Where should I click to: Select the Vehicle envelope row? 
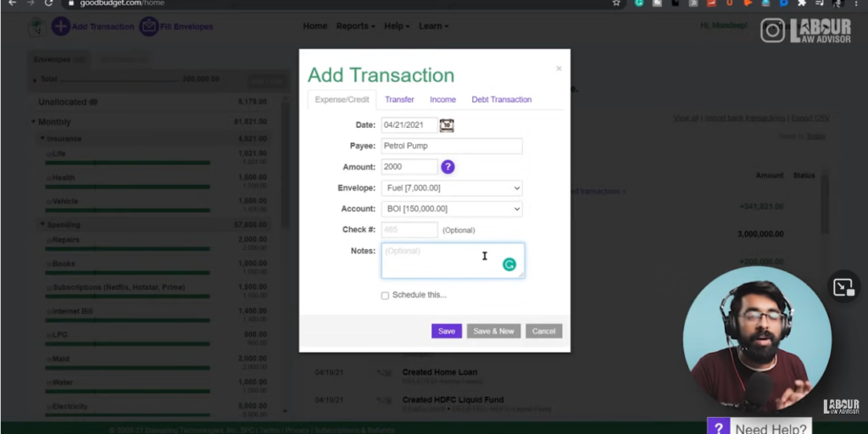point(156,204)
